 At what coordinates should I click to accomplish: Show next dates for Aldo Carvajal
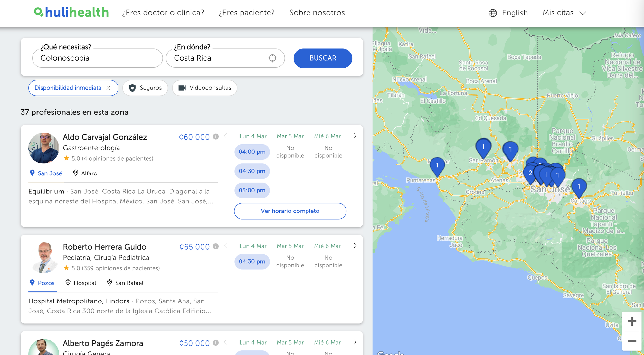[355, 136]
